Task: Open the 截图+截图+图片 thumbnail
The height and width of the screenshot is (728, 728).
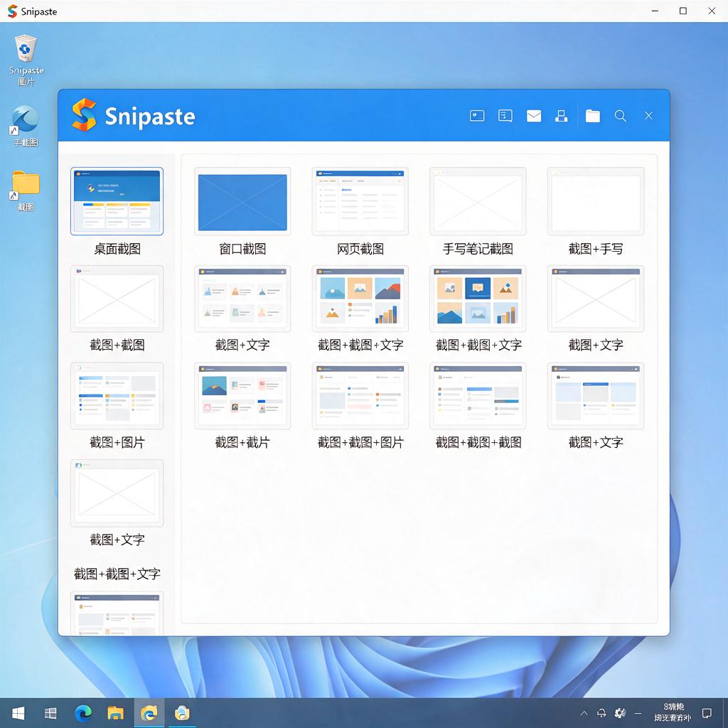Action: 360,396
